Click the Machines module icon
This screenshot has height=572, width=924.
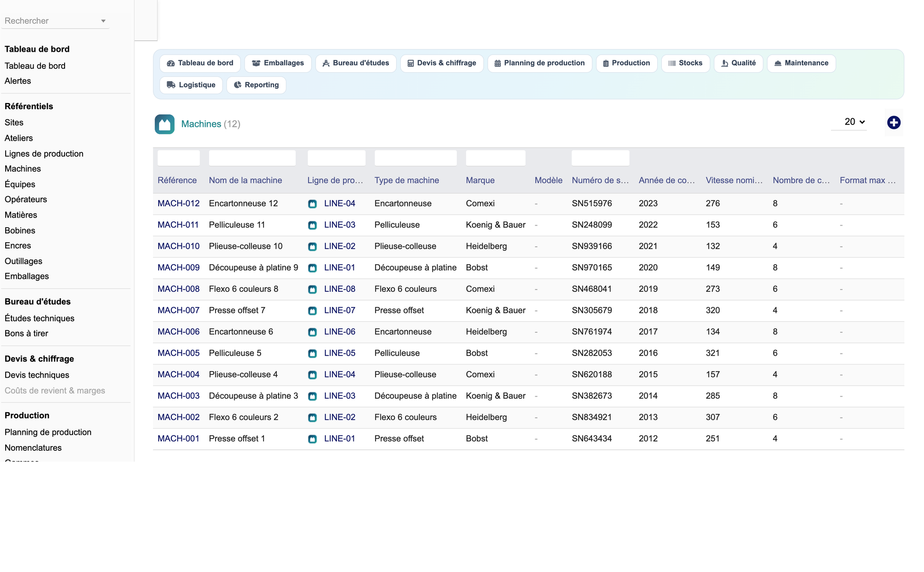click(164, 124)
